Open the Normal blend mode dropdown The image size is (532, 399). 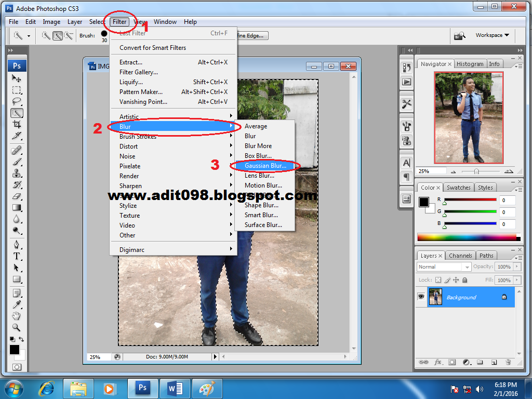[x=444, y=267]
